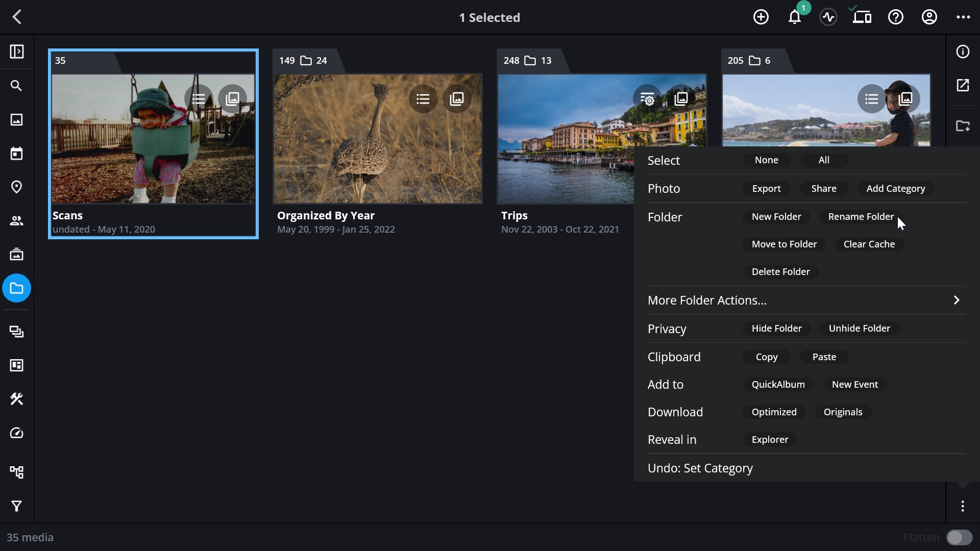This screenshot has height=551, width=980.
Task: Toggle the Flatten switch
Action: point(959,537)
